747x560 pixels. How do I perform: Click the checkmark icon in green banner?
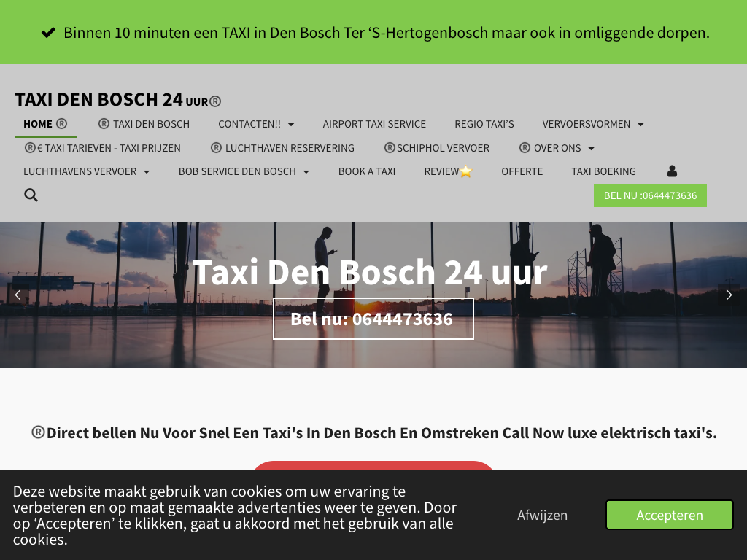(48, 33)
